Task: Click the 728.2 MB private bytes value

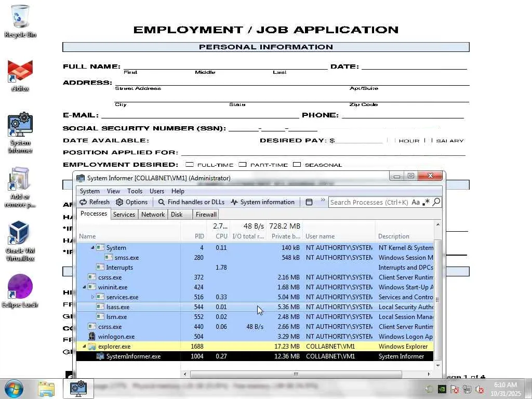Action: [x=285, y=226]
